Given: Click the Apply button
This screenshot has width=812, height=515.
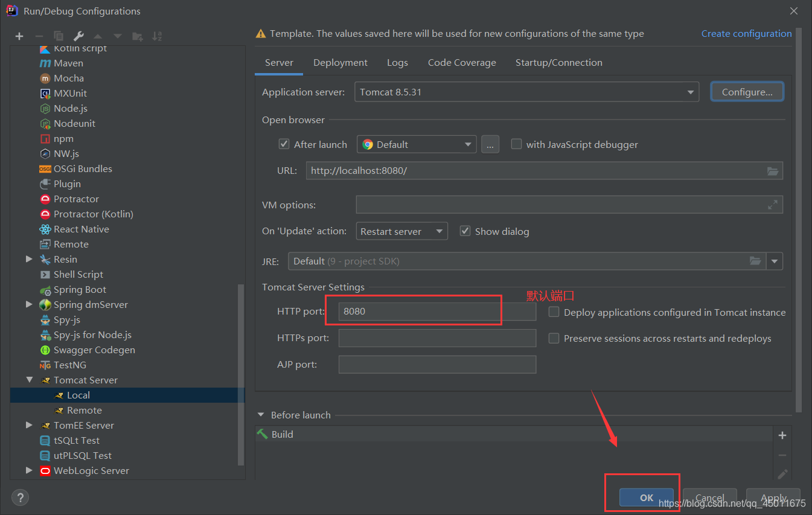Looking at the screenshot, I should 773,497.
